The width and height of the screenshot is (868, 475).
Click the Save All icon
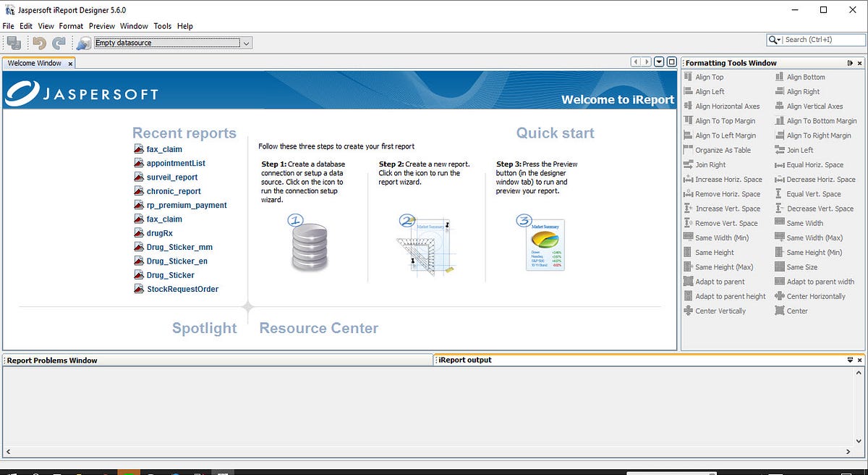click(13, 43)
